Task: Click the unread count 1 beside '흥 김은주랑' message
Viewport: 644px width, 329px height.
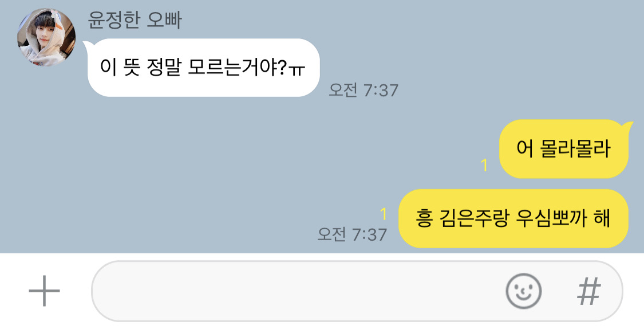Action: click(x=383, y=214)
